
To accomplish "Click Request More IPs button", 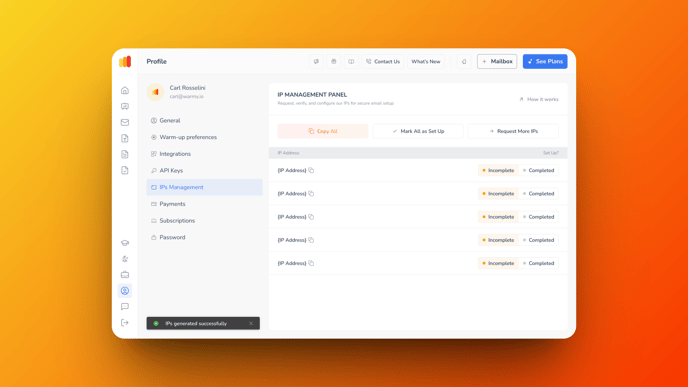I will tap(513, 131).
